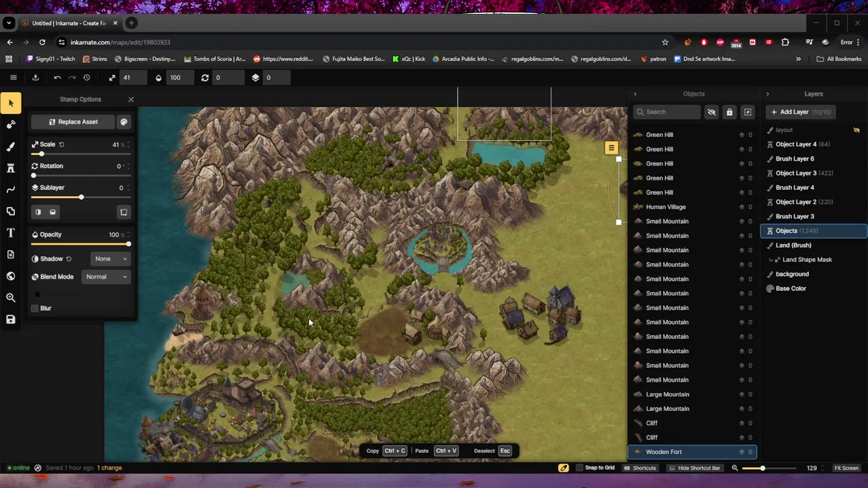Image resolution: width=868 pixels, height=488 pixels.
Task: Select the Wooden Fort object row
Action: point(692,452)
